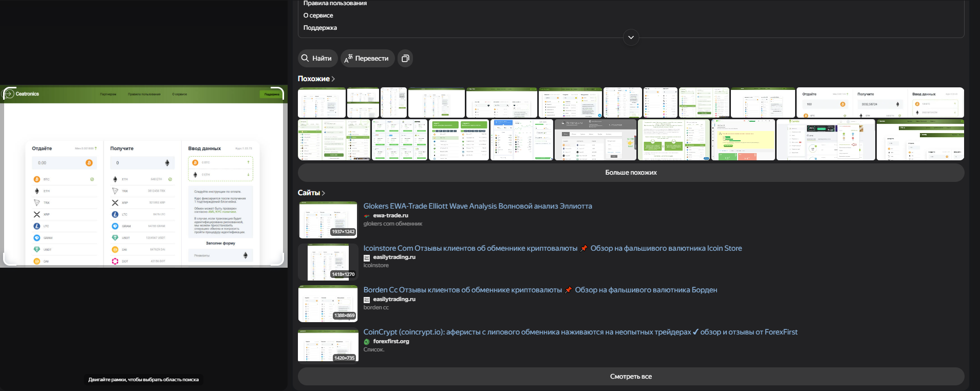Click the easilytrading.ru site under Borden Cc
This screenshot has width=980, height=391.
tap(394, 299)
